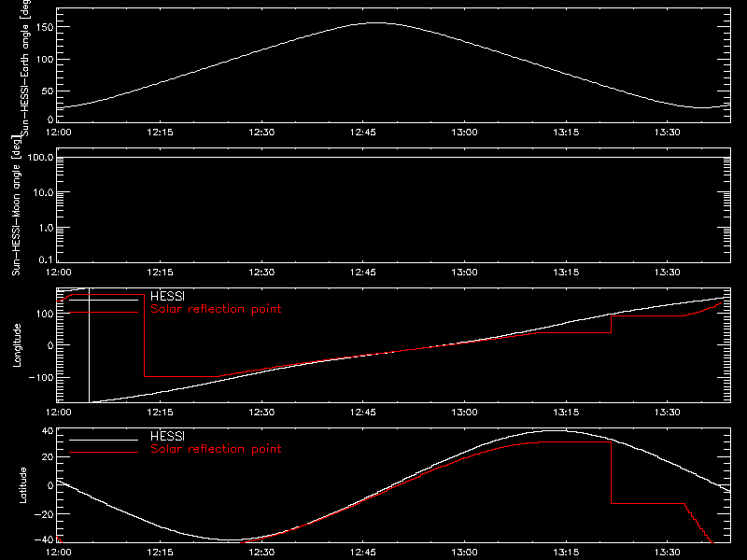747x560 pixels.
Task: Click the Latitude axis title
Action: [x=22, y=484]
